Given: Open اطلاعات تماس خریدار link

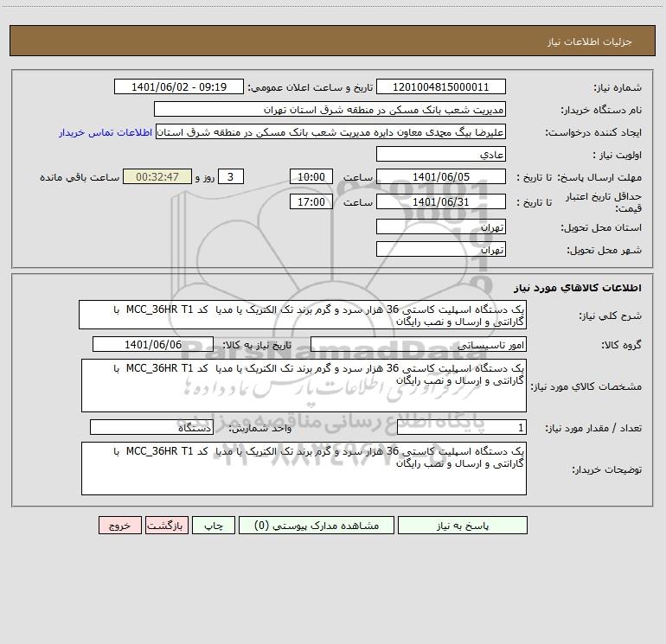Looking at the screenshot, I should click(106, 132).
